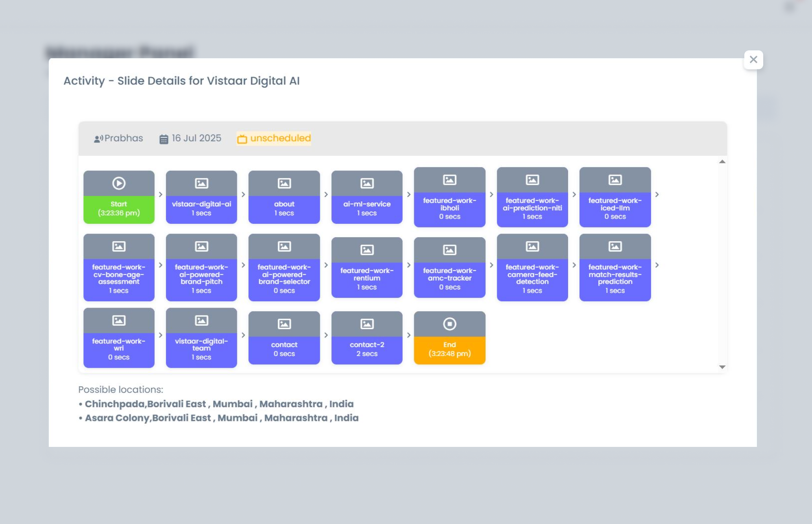
Task: Click the featured-work-wri 0 secs label
Action: point(119,350)
